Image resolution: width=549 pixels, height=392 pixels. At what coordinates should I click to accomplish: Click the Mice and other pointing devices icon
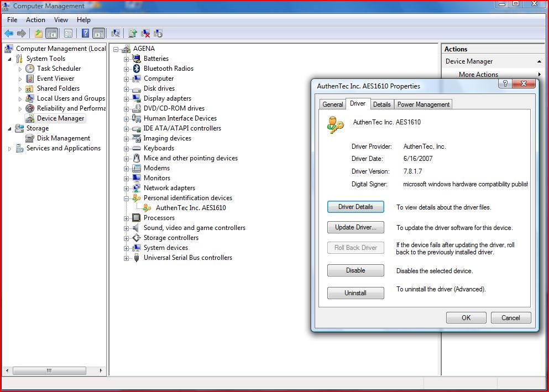coord(137,158)
